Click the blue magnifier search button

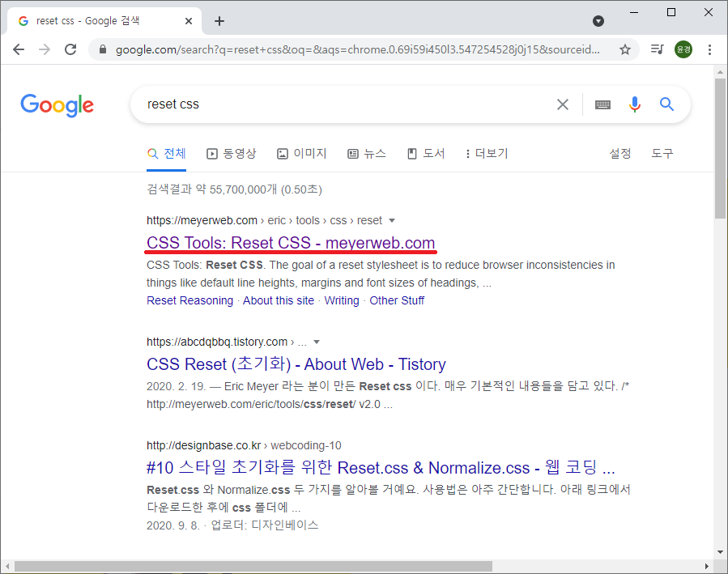[x=666, y=104]
